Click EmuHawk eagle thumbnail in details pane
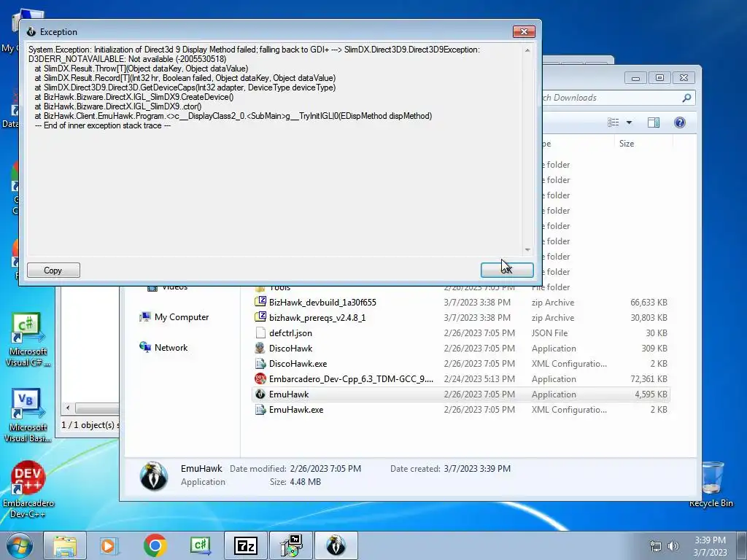 (154, 475)
